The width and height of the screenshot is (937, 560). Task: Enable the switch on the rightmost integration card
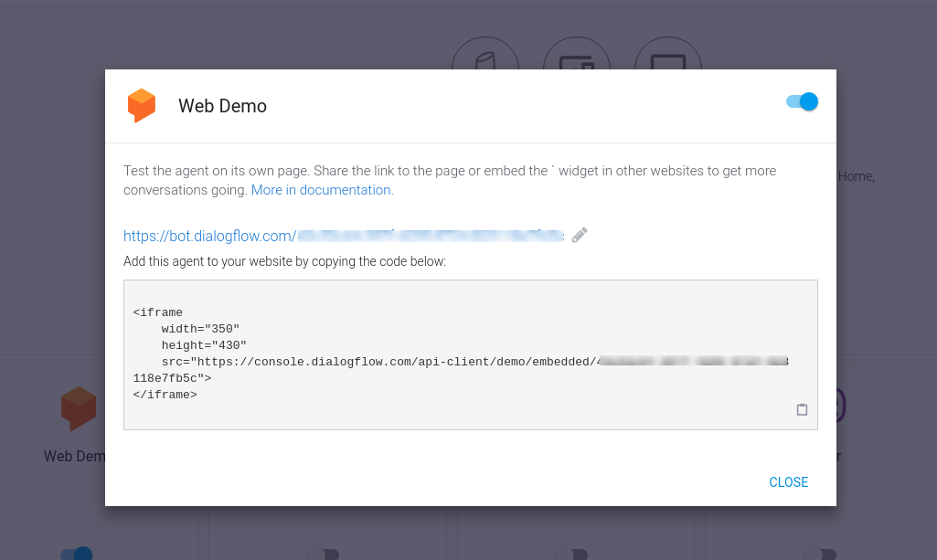coord(820,554)
